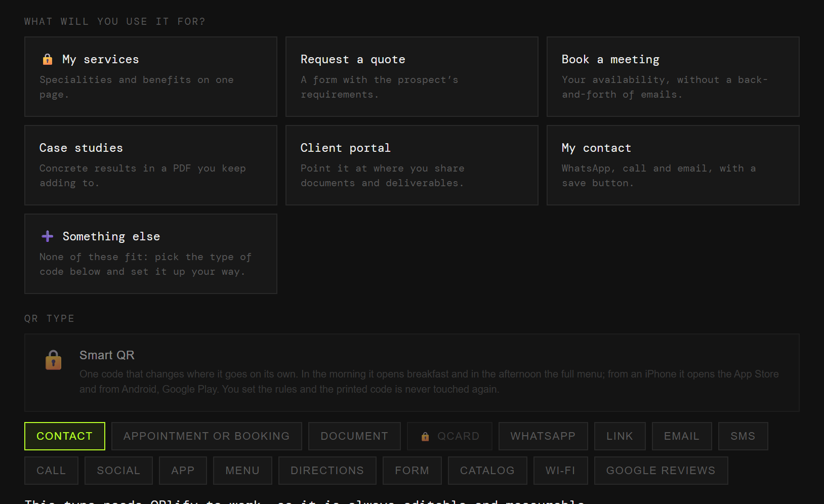The width and height of the screenshot is (824, 504).
Task: Click the lock icon on My services
Action: point(48,59)
